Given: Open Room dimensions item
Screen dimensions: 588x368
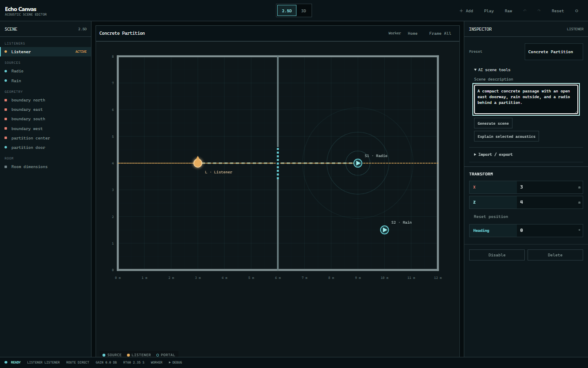Looking at the screenshot, I should click(x=46, y=167).
